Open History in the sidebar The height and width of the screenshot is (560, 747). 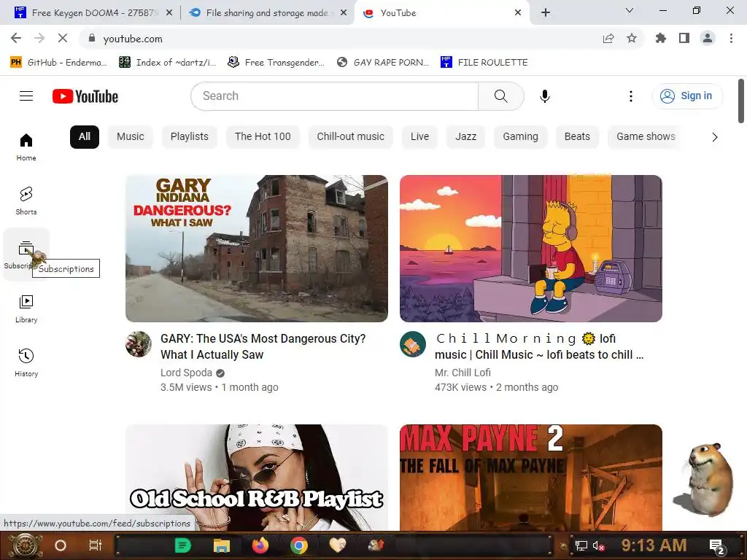coord(26,362)
